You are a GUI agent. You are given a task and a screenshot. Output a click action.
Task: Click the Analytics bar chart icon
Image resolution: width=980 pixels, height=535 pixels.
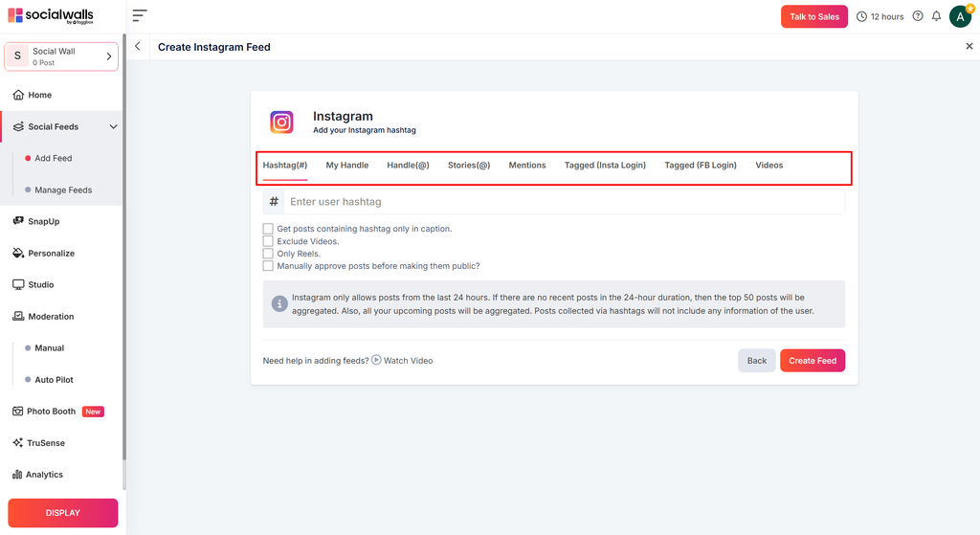pyautogui.click(x=17, y=475)
